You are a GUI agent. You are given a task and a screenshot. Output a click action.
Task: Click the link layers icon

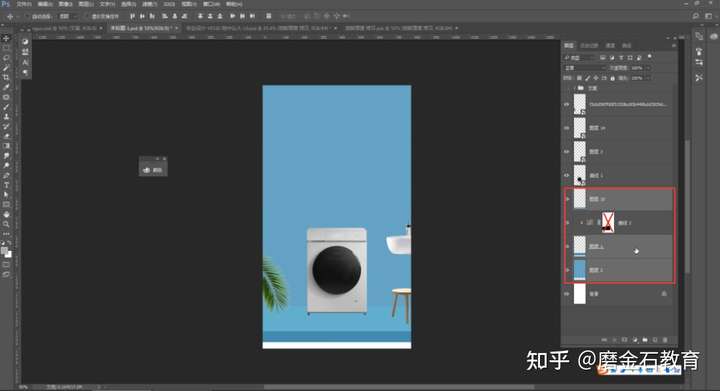(604, 340)
